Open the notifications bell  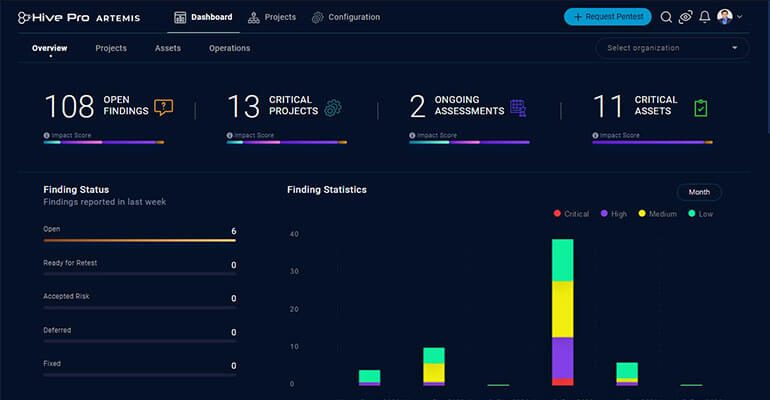[x=705, y=17]
